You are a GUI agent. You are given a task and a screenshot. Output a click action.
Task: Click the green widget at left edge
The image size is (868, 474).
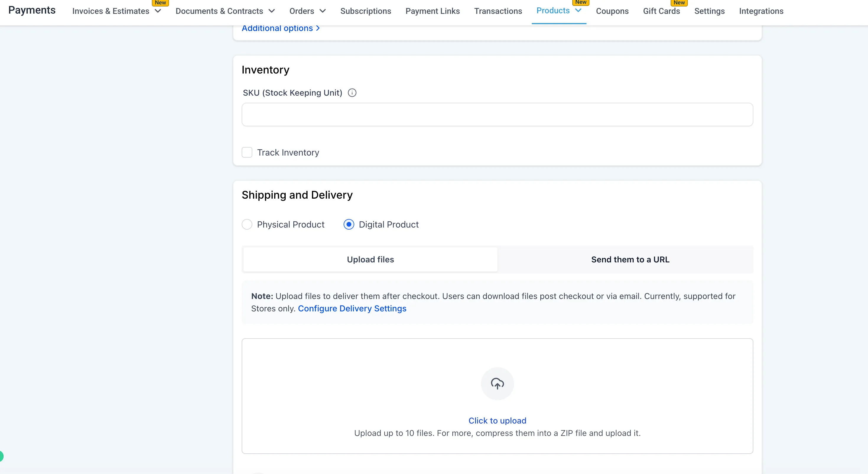[x=1, y=456]
